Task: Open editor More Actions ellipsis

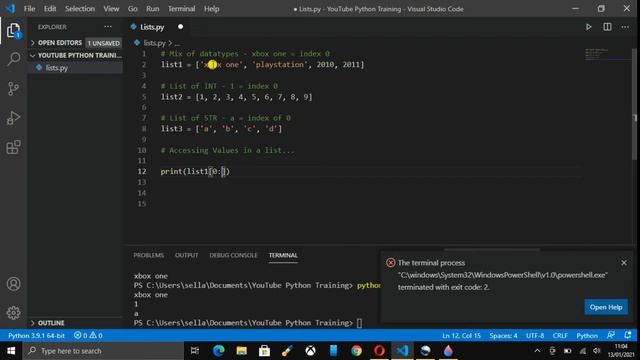Action: tap(625, 27)
